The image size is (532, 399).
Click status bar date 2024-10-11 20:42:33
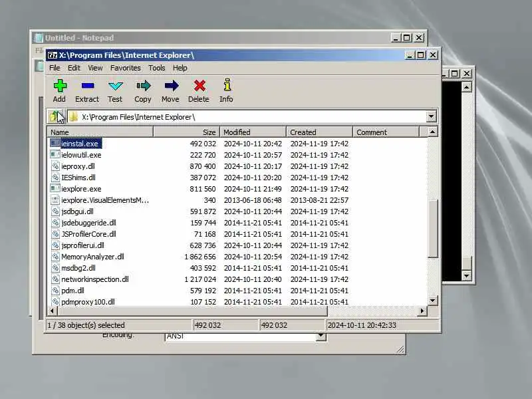[362, 325]
